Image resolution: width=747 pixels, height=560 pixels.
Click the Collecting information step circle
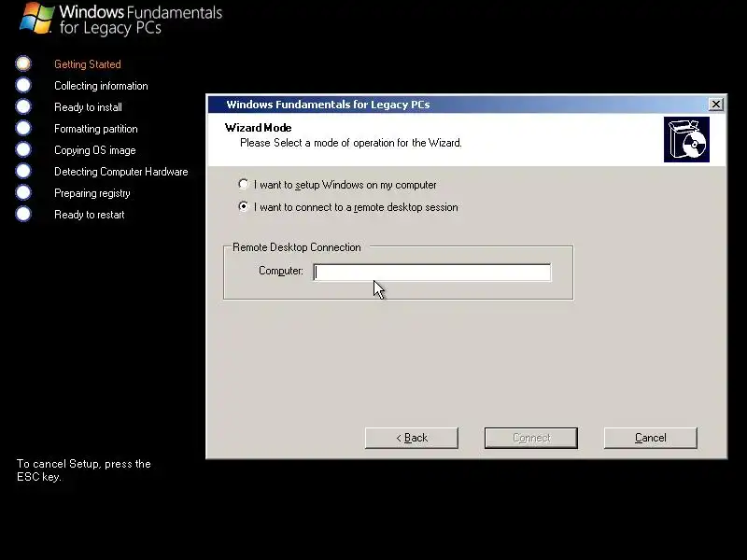(x=23, y=85)
